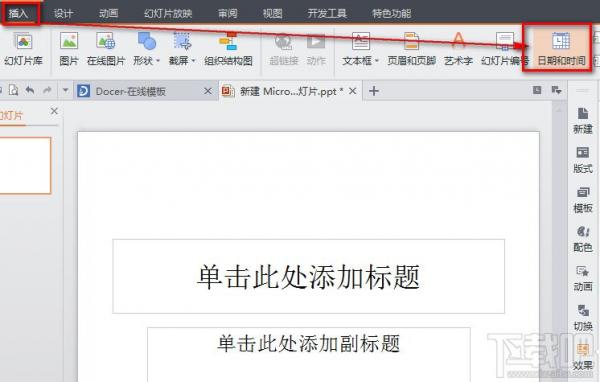
Task: Open 版式 layout panel in sidebar
Action: click(x=582, y=160)
